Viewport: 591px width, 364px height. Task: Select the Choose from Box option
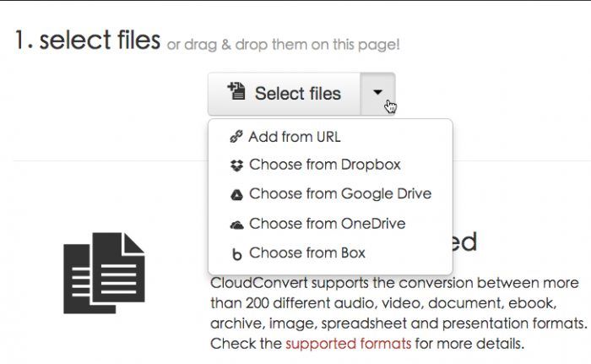point(306,253)
